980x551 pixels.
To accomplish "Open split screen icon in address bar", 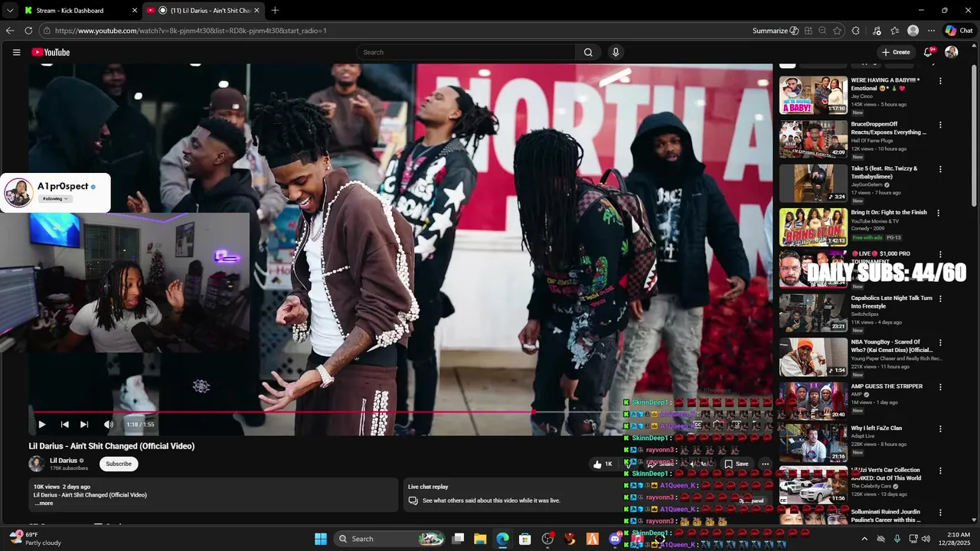I will click(x=808, y=31).
